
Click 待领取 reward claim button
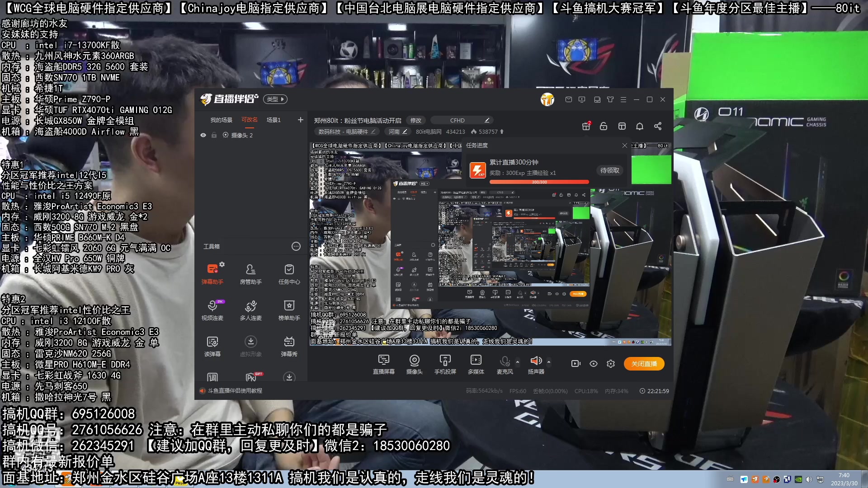tap(609, 170)
